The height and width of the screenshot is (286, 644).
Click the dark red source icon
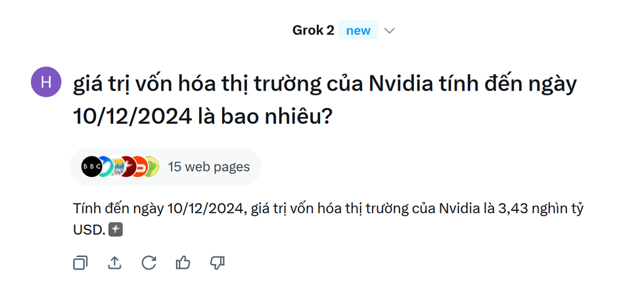[127, 166]
